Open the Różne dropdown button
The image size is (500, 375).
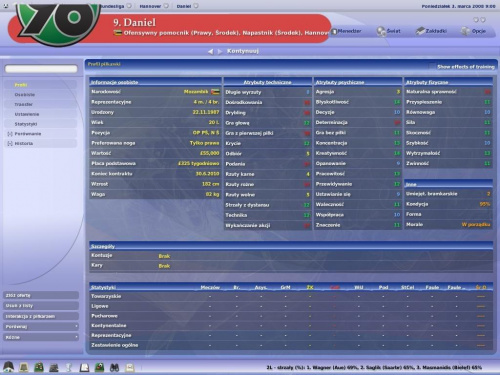[x=41, y=337]
